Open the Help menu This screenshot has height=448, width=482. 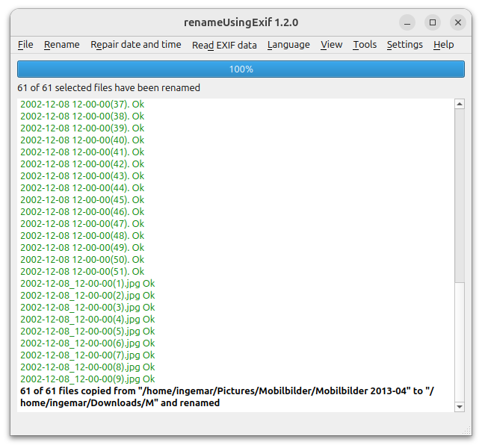tap(444, 45)
